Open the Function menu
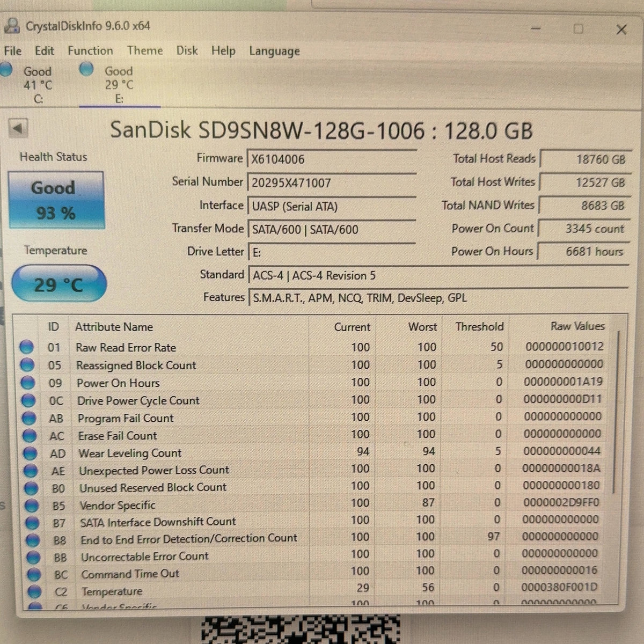This screenshot has width=644, height=644. [90, 51]
